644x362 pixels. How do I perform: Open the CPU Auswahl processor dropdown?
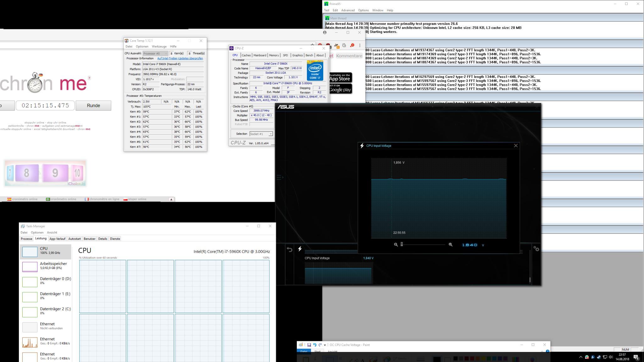click(155, 53)
